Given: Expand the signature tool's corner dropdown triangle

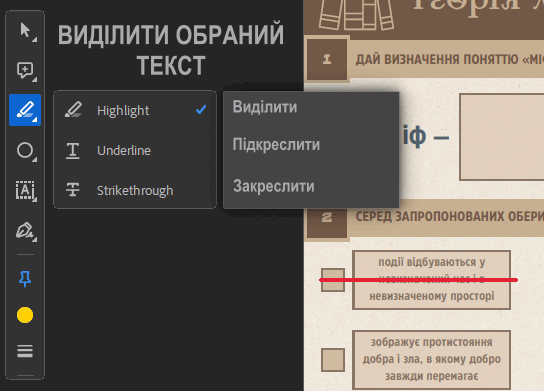Looking at the screenshot, I should coord(35,240).
